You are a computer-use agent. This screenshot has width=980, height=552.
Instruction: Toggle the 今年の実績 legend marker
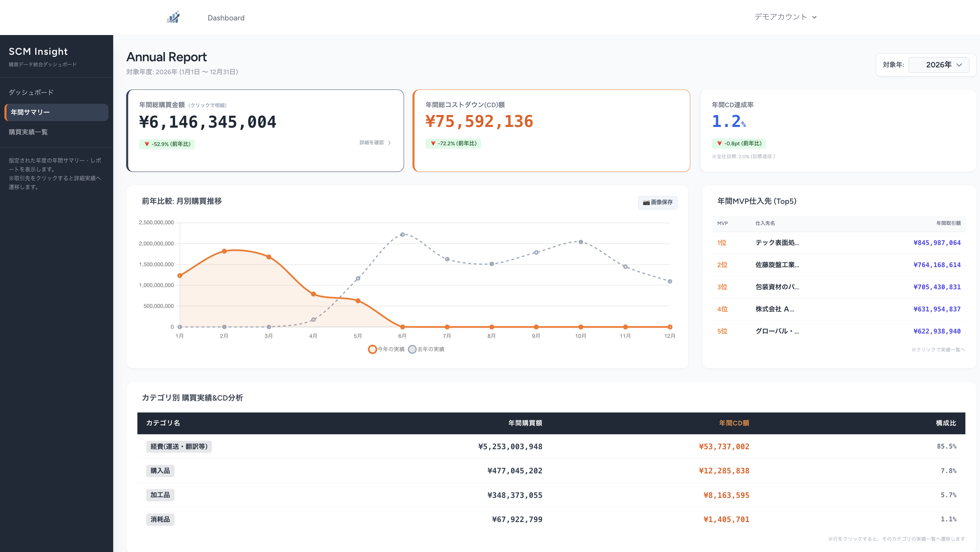(x=372, y=349)
